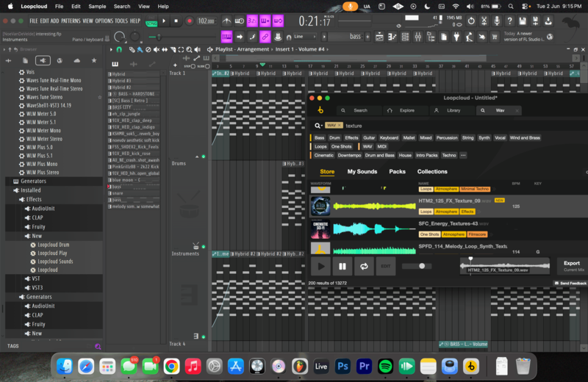Screen dimensions: 588x382
Task: Click the Cinematic genre filter tag
Action: click(x=323, y=155)
